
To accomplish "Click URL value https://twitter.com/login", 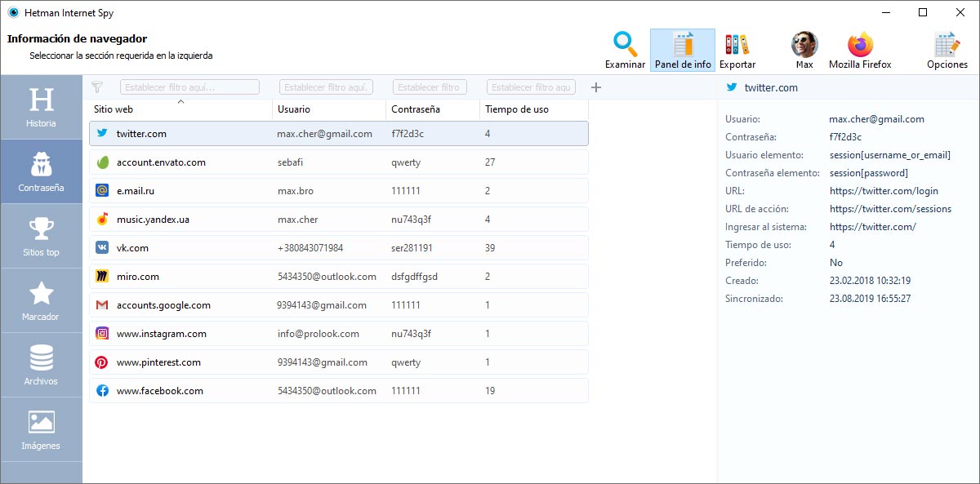I will pyautogui.click(x=884, y=191).
